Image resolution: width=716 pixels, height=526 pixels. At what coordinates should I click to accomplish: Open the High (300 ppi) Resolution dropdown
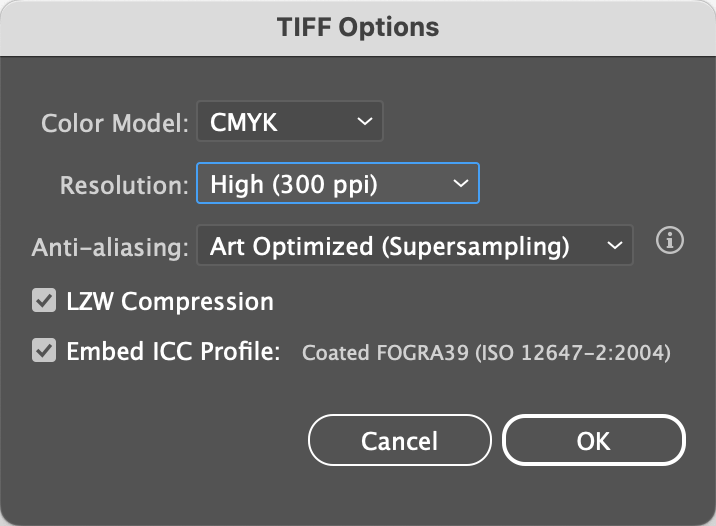click(338, 183)
